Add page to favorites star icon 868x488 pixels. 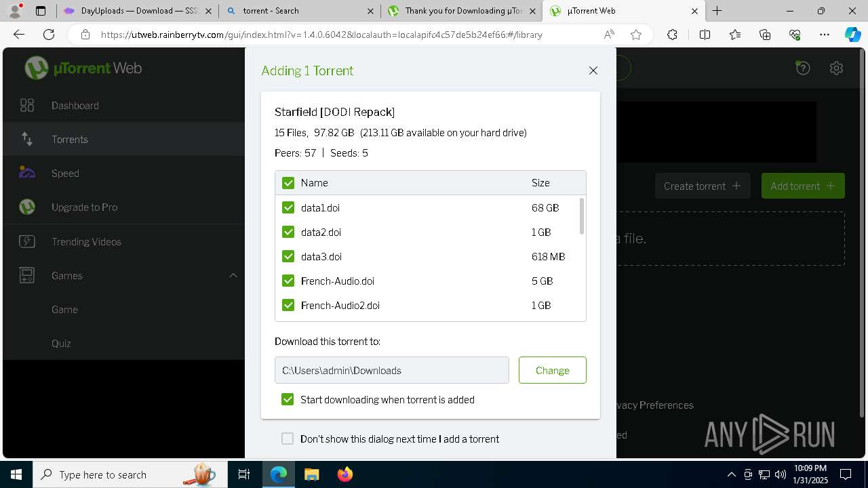point(636,35)
